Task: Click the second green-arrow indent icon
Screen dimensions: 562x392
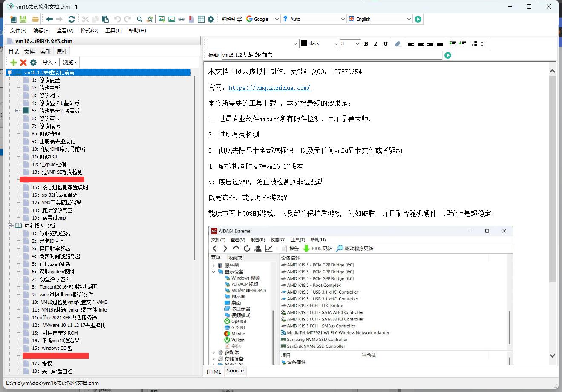Action: pos(462,43)
